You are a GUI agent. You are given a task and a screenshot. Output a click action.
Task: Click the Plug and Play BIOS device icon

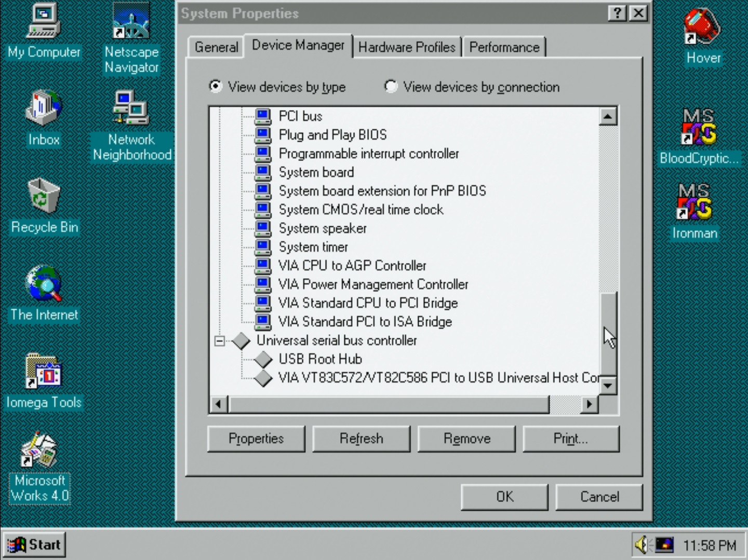click(263, 135)
